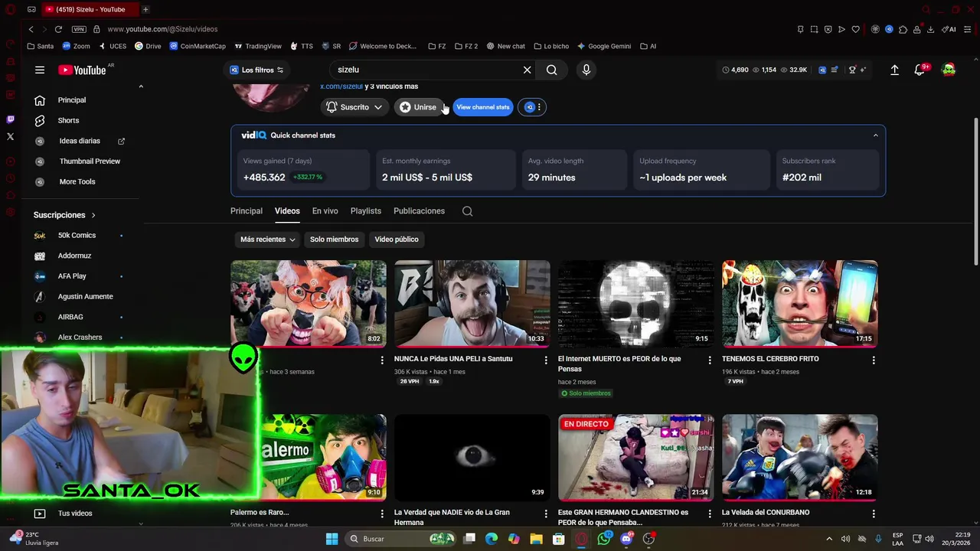Open options for the 'El Internet MUERTO' video

pos(710,360)
